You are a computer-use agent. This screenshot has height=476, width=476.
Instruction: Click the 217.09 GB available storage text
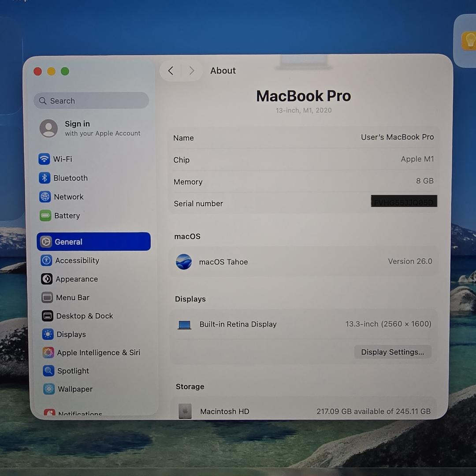click(373, 411)
